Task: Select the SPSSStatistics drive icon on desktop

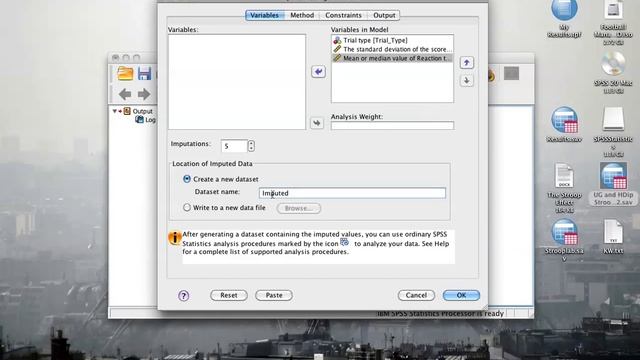Action: pos(613,120)
